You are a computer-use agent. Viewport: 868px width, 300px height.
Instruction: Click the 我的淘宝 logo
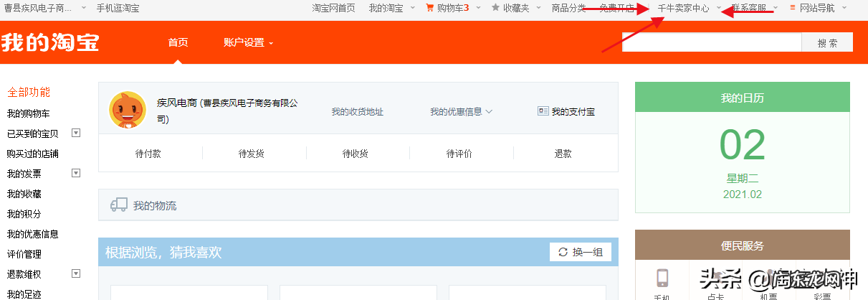tap(49, 42)
